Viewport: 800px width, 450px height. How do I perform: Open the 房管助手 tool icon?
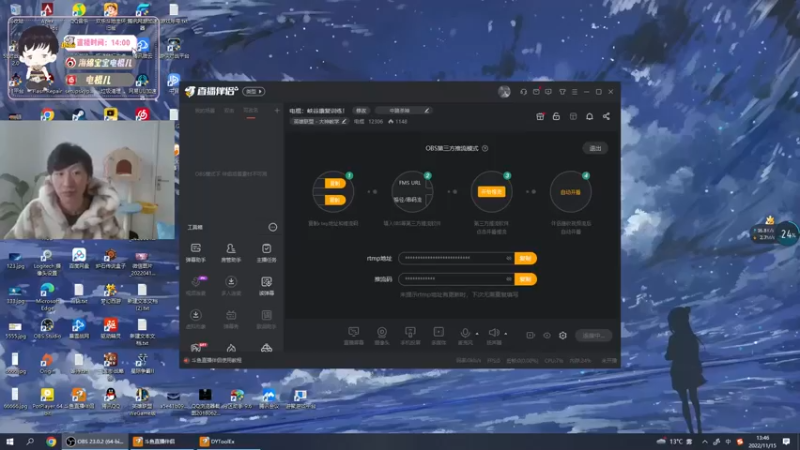(231, 252)
